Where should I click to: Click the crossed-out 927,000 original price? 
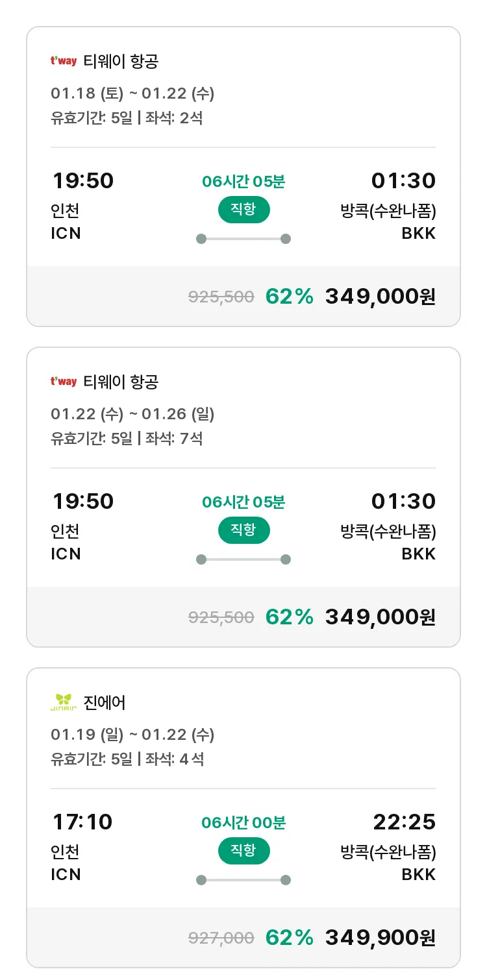click(221, 938)
